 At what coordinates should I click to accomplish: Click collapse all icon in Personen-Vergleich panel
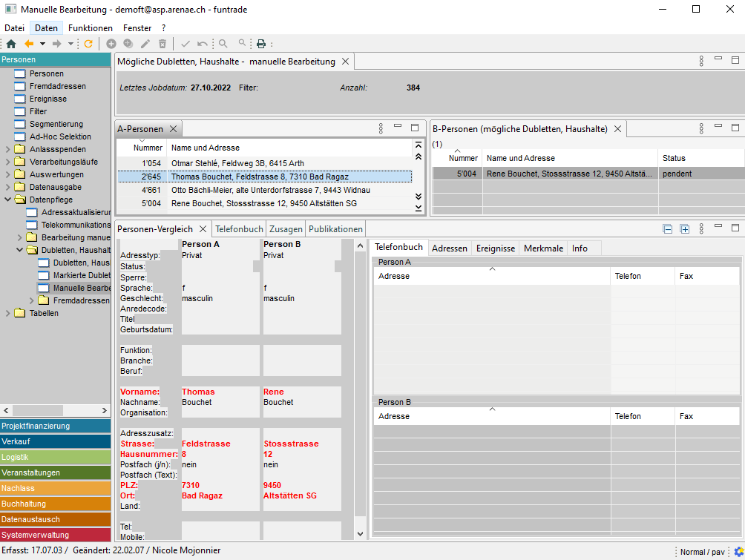click(x=668, y=229)
